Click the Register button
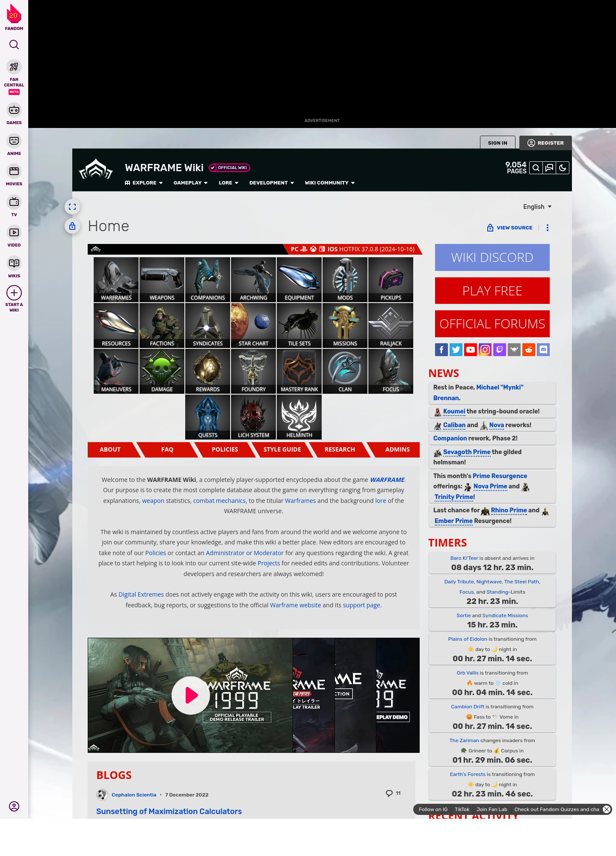 (x=545, y=143)
